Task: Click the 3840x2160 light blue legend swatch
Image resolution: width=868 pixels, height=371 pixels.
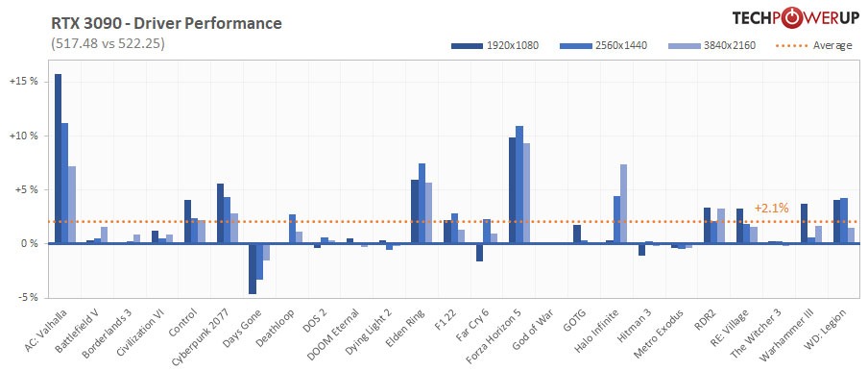Action: click(x=685, y=45)
